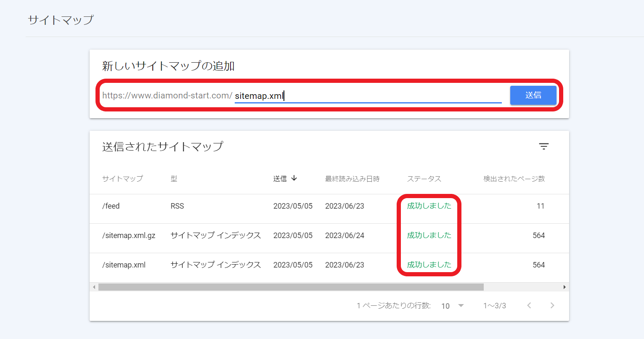Click the 送信 submit button
Screen dimensions: 644x339
tap(533, 95)
